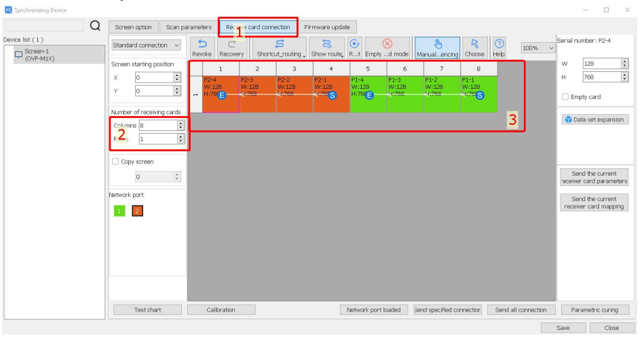Select receiving card P1-3 cell
The width and height of the screenshot is (644, 338).
[405, 94]
